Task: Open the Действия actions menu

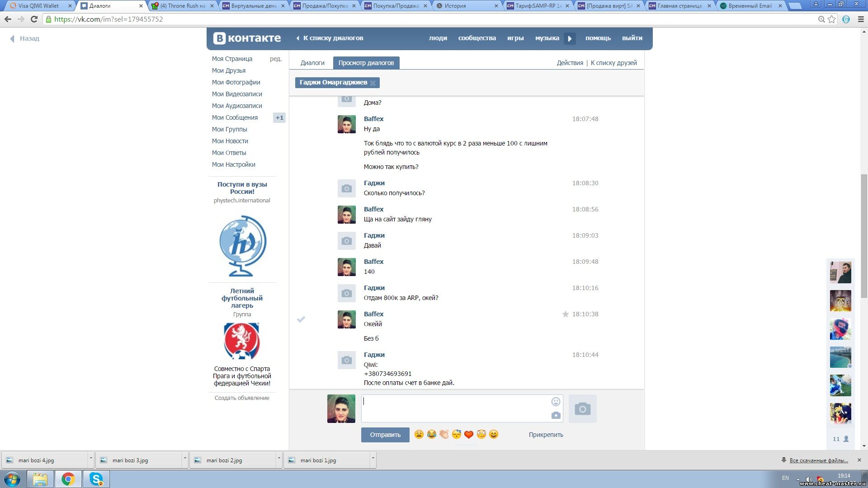Action: [x=570, y=63]
